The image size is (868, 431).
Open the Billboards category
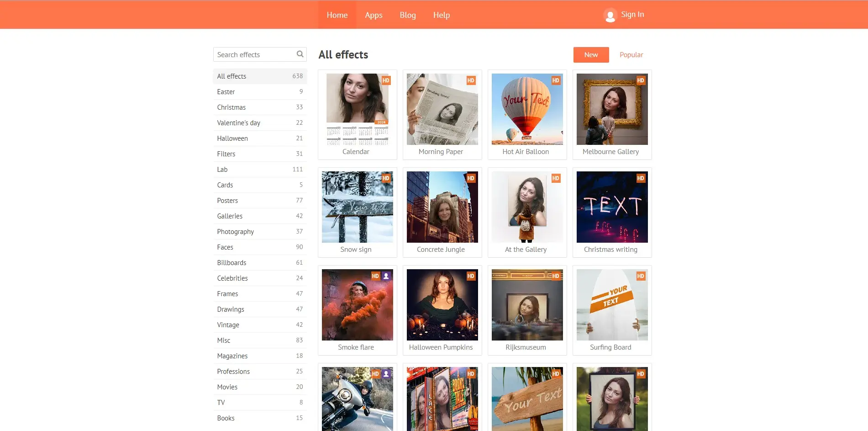click(260, 263)
